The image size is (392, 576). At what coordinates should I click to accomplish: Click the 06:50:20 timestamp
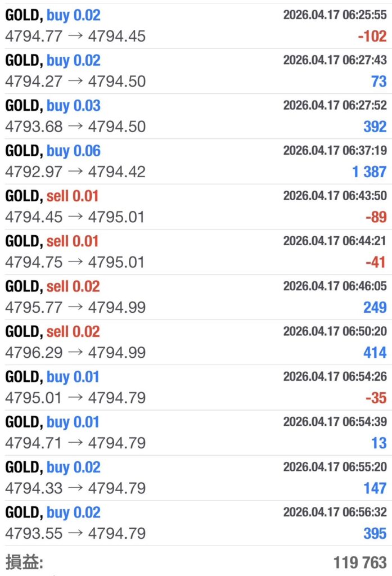(x=335, y=331)
